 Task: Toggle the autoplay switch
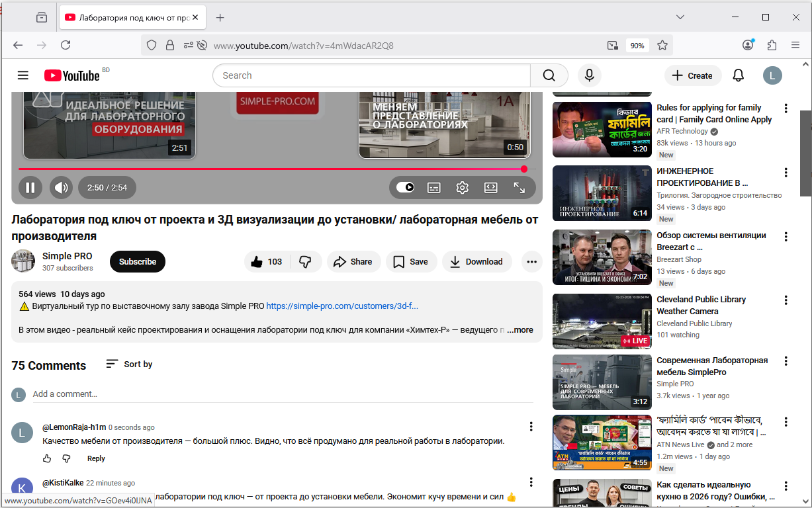(406, 187)
